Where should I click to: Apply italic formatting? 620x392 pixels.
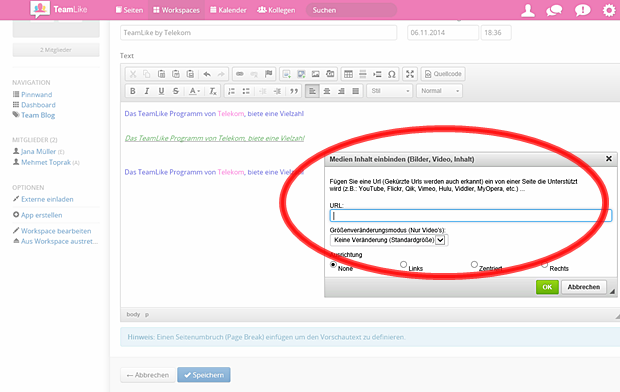click(147, 91)
